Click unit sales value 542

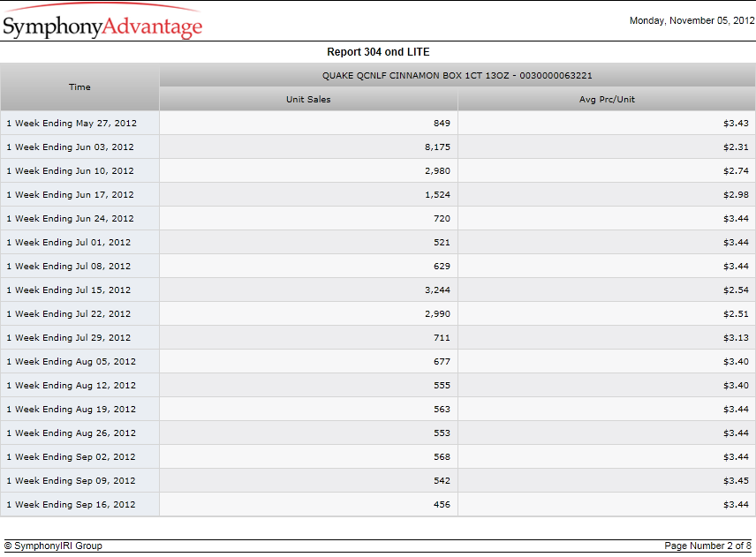click(442, 481)
